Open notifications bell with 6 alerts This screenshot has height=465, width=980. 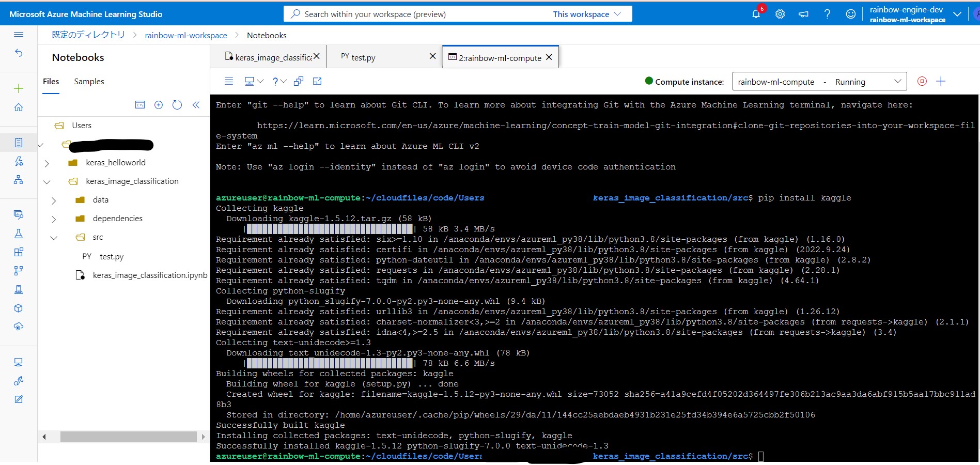[756, 14]
